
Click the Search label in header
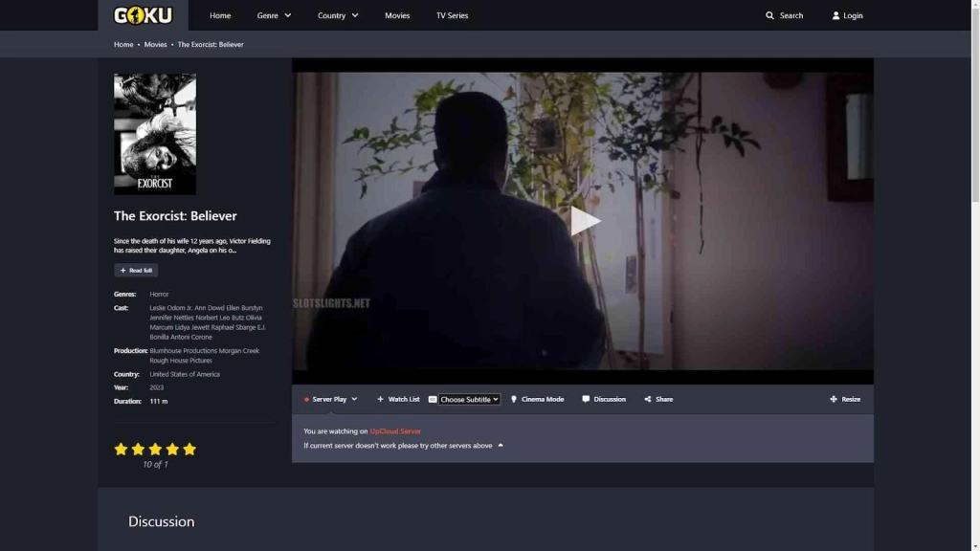coord(791,15)
